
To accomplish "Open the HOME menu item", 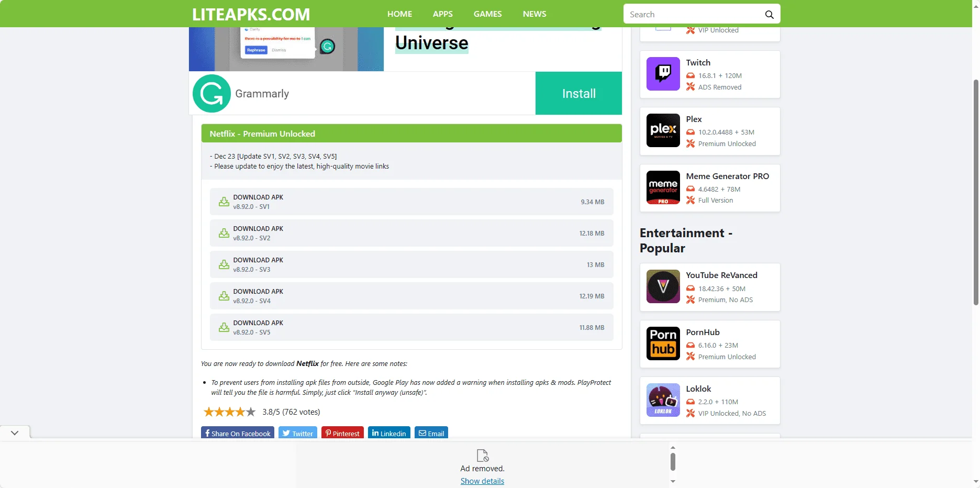I will pos(399,14).
